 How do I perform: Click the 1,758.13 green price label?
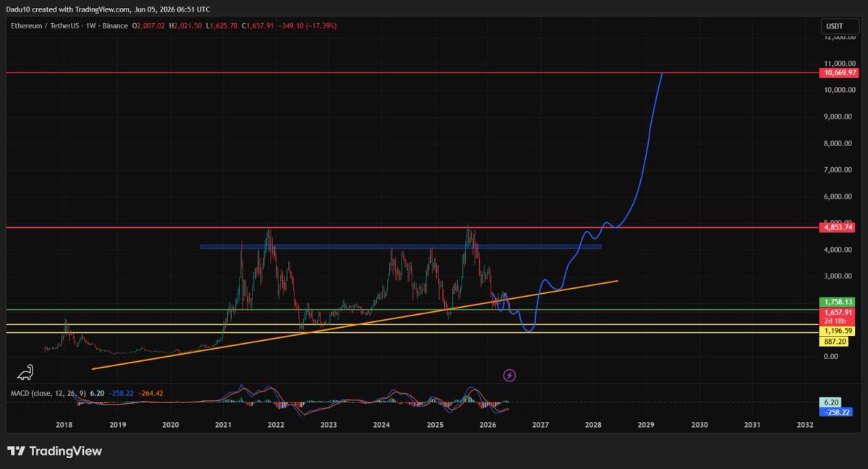pyautogui.click(x=838, y=302)
